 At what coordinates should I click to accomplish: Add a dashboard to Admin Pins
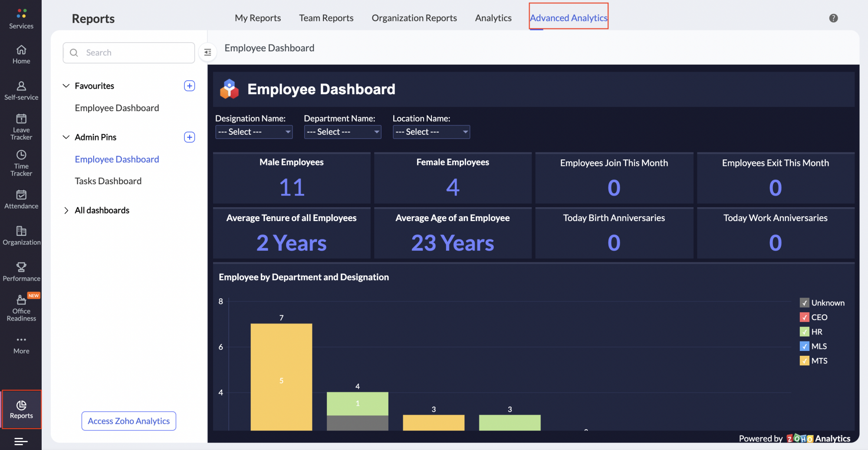[x=190, y=137]
